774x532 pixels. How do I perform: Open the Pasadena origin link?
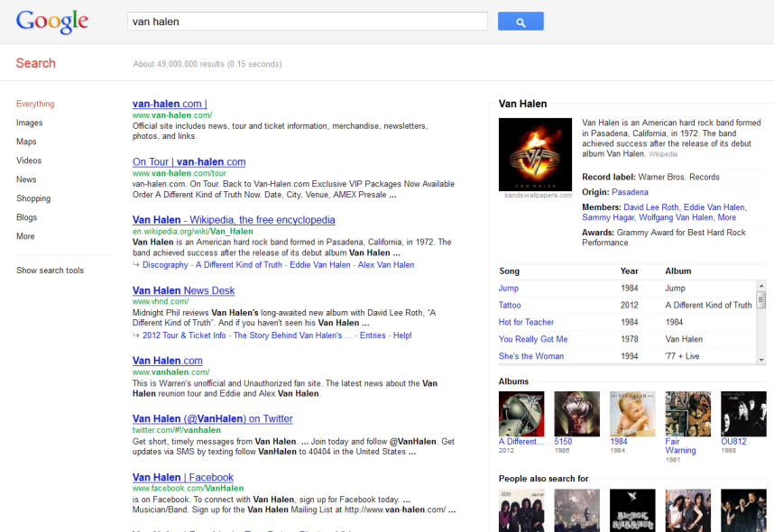coord(630,192)
